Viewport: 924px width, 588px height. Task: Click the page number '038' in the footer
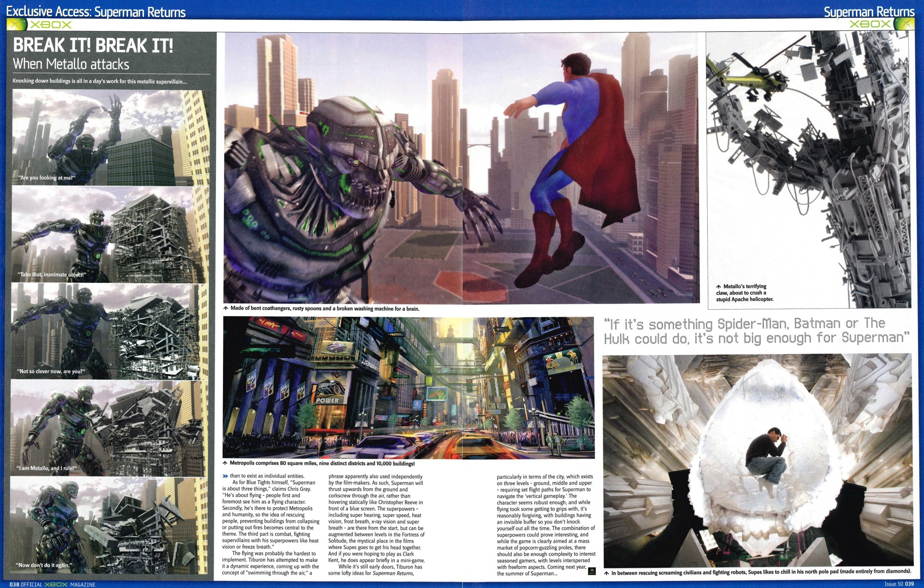click(x=14, y=584)
